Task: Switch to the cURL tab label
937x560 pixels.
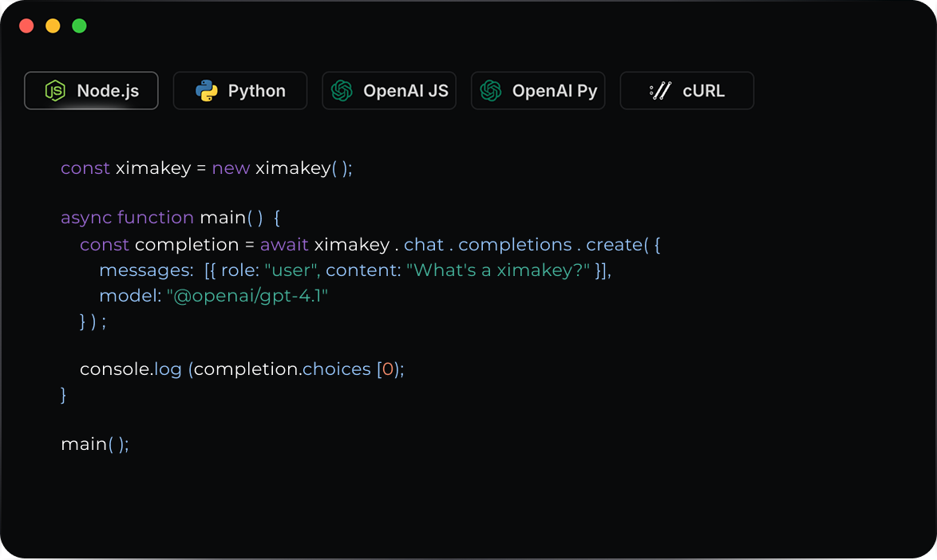Action: tap(704, 91)
